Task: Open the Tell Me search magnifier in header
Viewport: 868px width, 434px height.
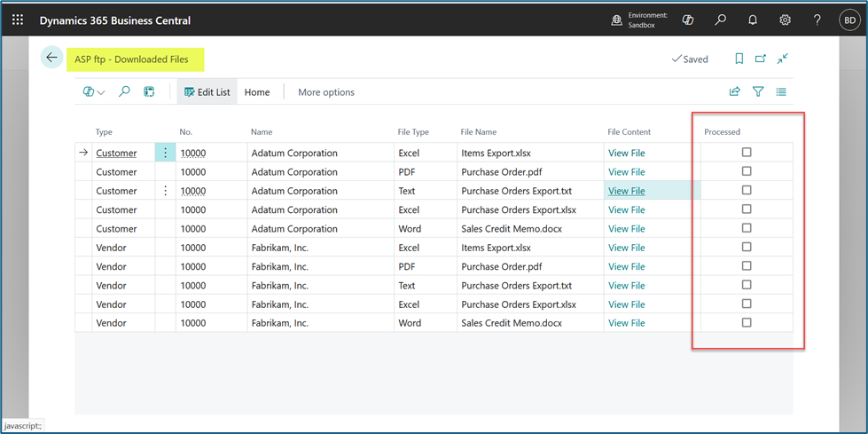Action: [720, 20]
